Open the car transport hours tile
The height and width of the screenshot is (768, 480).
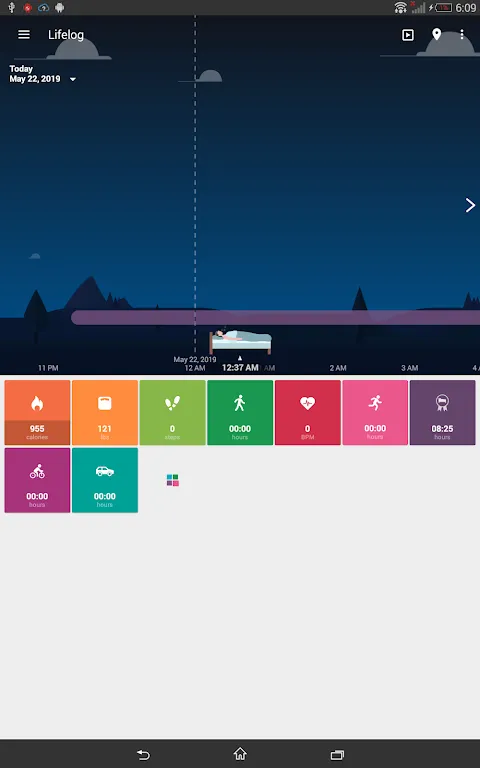click(105, 480)
